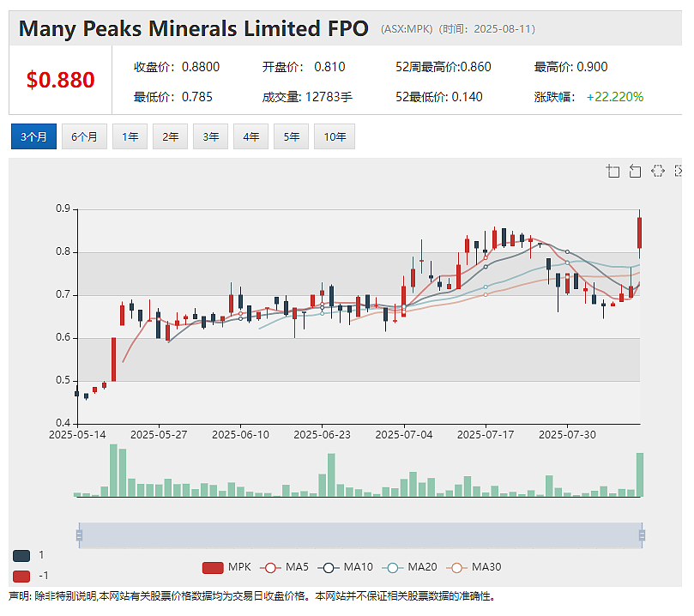This screenshot has height=616, width=694.
Task: Click the 2025-05-14 date axis label
Action: pos(77,435)
